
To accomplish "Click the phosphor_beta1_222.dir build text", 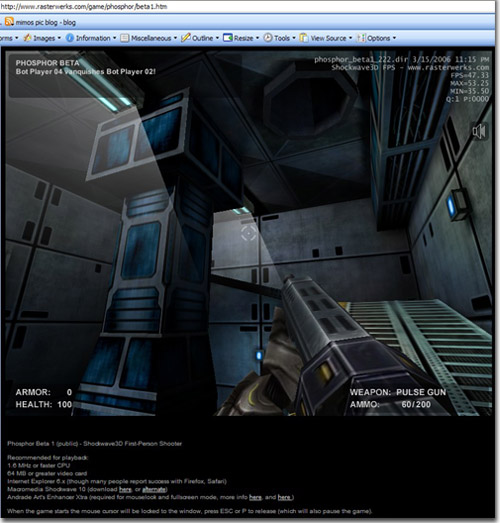I will tap(402, 59).
